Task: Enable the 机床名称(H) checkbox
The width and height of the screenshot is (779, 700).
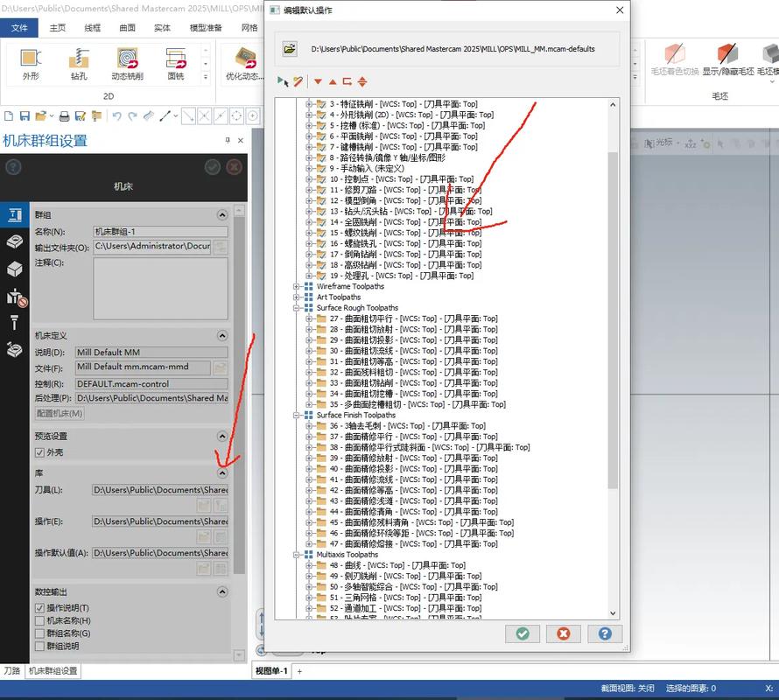Action: 39,620
